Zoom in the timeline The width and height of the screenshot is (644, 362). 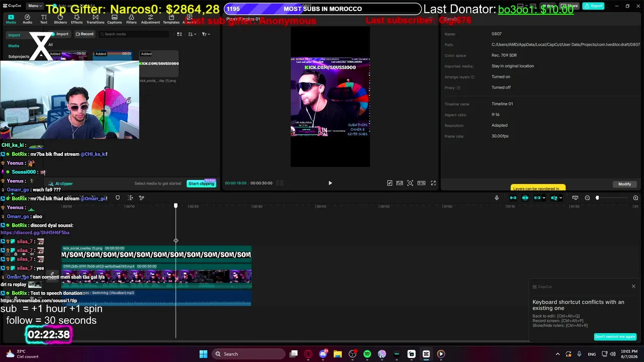[635, 198]
